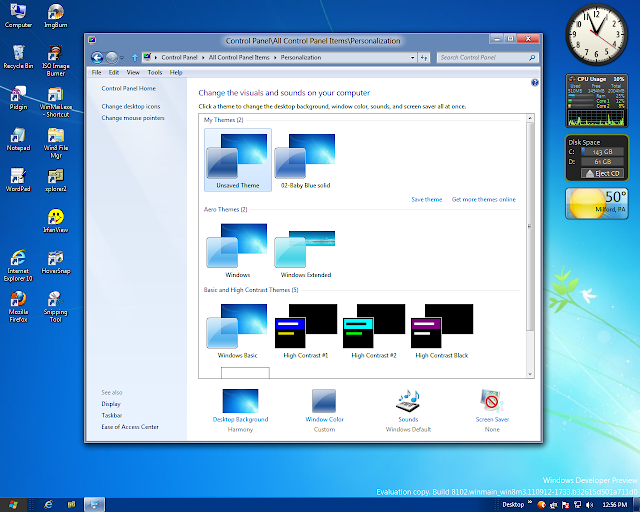Select the IrfanView desktop icon
Screen dimensions: 640x512
point(56,221)
